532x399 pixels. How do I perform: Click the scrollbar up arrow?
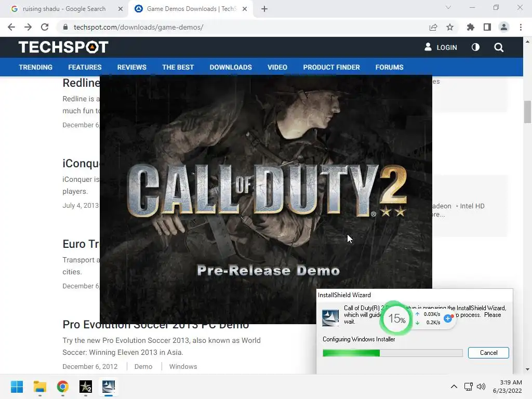(527, 42)
